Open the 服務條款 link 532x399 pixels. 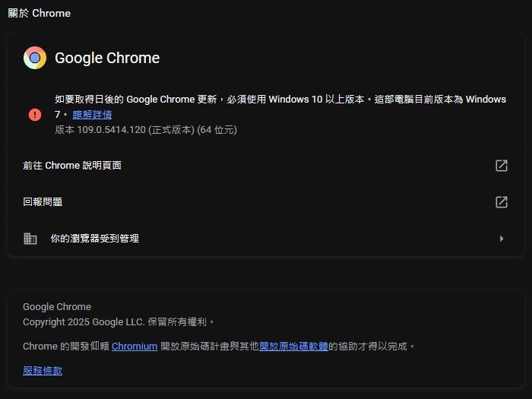coord(43,371)
